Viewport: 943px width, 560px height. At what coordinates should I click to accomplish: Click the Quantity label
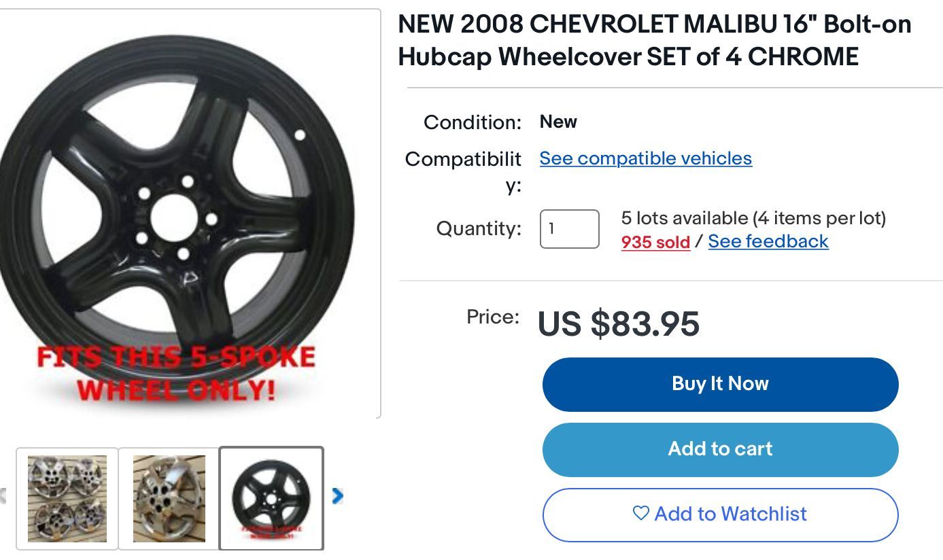pos(479,228)
